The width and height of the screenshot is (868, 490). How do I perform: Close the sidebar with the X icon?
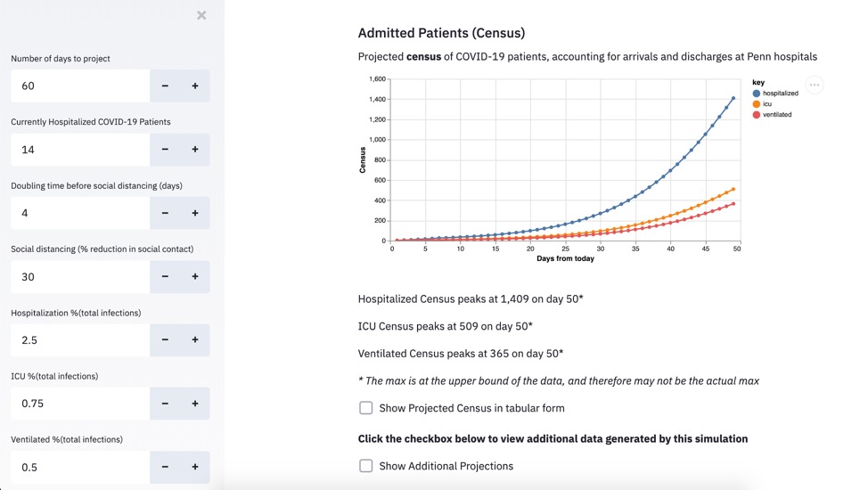pyautogui.click(x=201, y=15)
